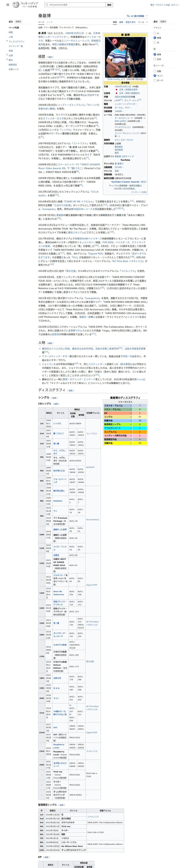
Task: Hide the 表示 appearance panel
Action: pyautogui.click(x=163, y=22)
